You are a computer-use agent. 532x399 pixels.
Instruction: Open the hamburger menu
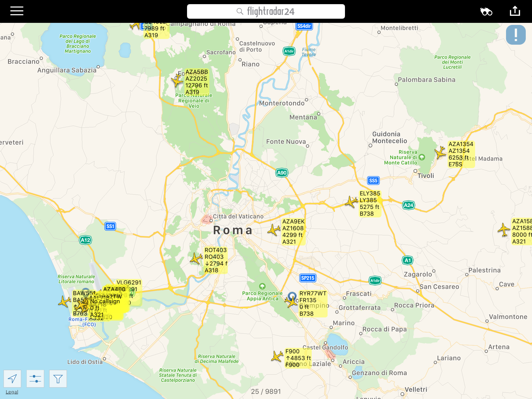point(17,11)
